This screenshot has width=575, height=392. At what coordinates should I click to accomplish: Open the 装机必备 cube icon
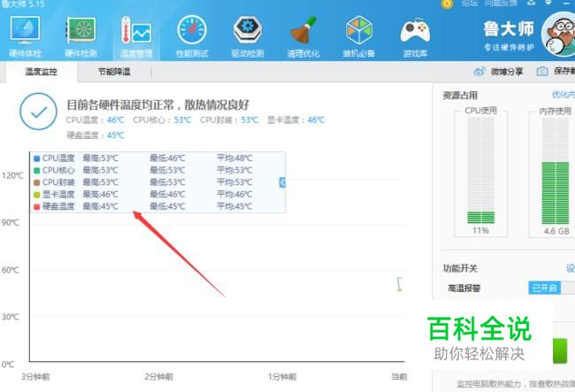[x=359, y=36]
